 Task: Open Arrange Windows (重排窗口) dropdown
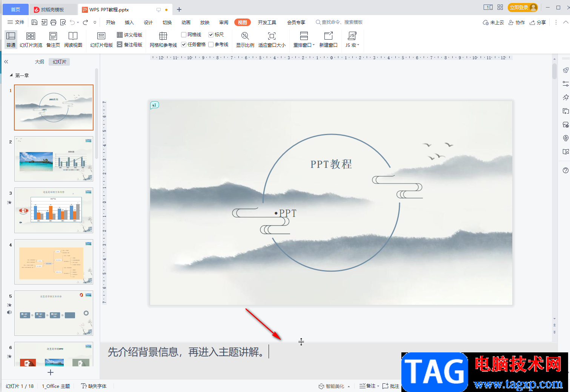tap(304, 40)
